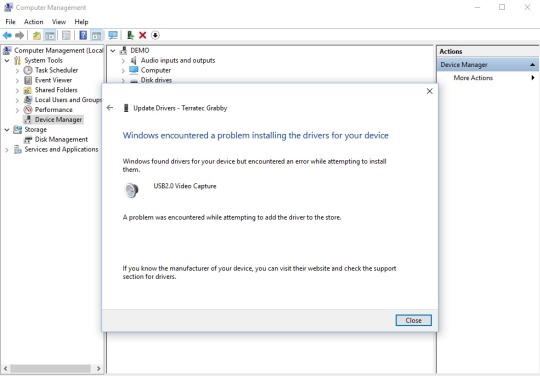Click the Audio inputs and outputs speaker icon
Screen dimensions: 540x376
pos(134,61)
